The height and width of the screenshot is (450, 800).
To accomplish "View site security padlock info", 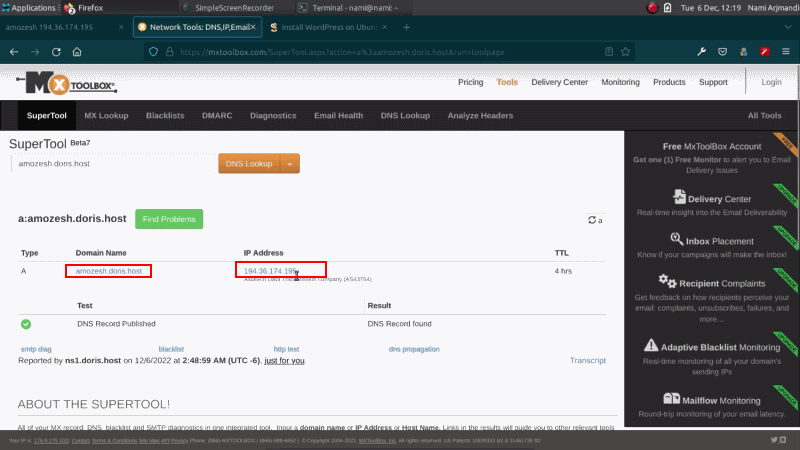I will click(170, 52).
